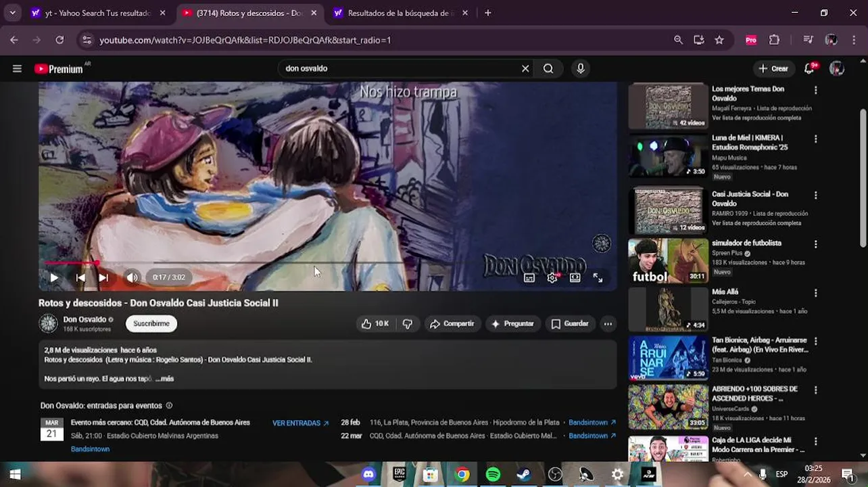This screenshot has height=487, width=868.
Task: Open options for simulador de futbolista
Action: click(816, 244)
